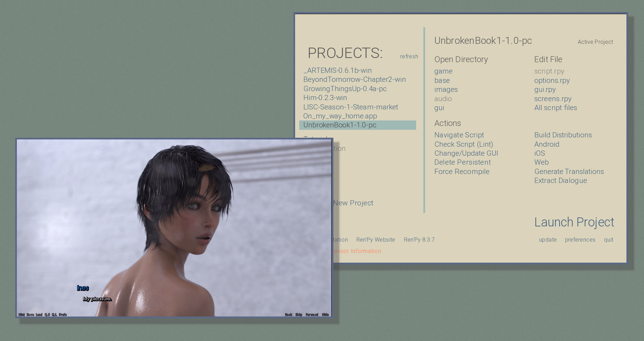Click Load in the game quick menu
The image size is (644, 341).
[39, 314]
